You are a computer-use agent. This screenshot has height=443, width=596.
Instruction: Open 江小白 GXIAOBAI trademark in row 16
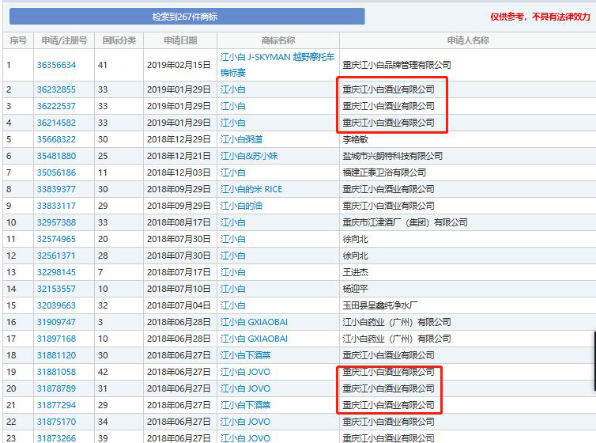(254, 322)
